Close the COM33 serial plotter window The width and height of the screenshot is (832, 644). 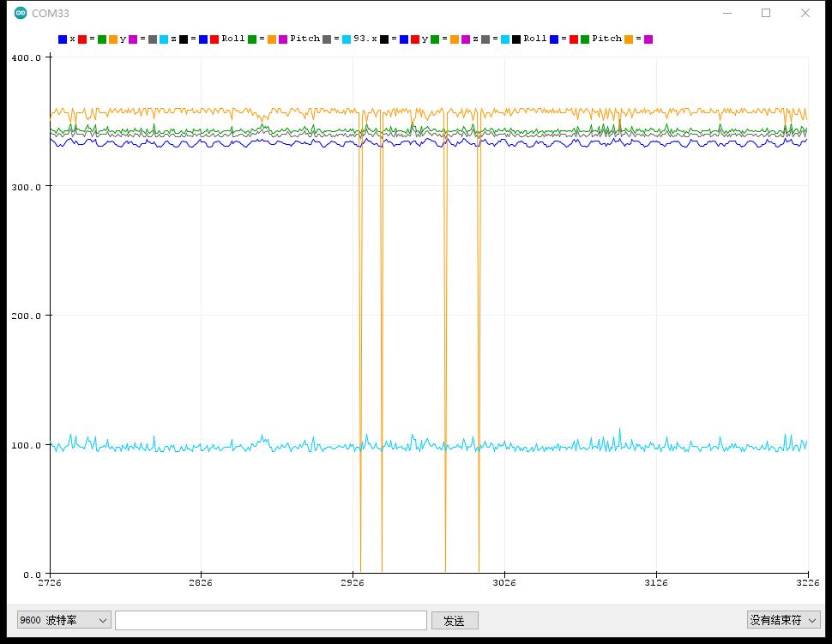[x=805, y=13]
